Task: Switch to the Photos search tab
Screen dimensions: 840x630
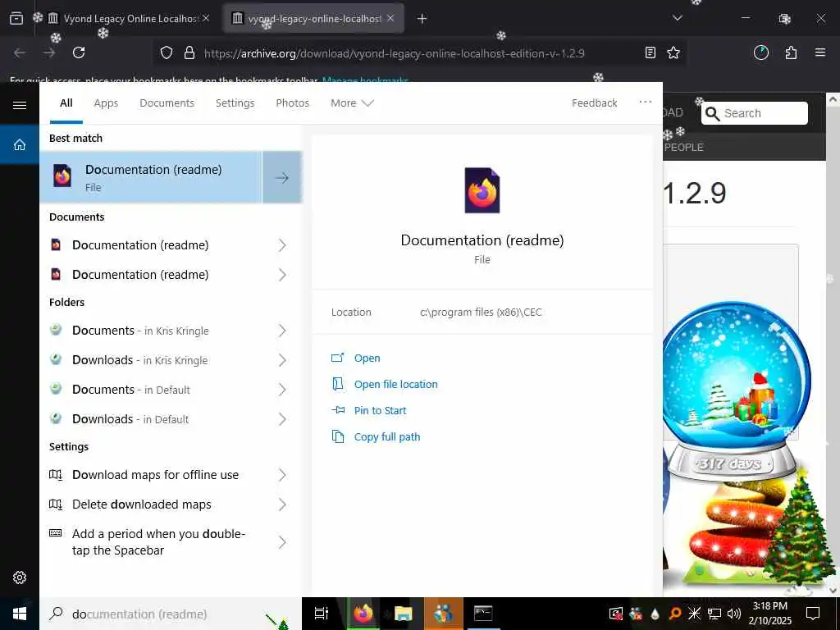Action: tap(293, 103)
